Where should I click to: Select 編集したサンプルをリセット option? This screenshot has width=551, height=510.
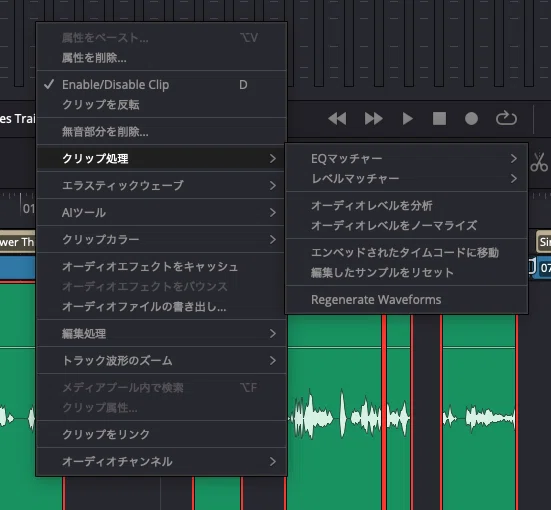tap(407, 272)
